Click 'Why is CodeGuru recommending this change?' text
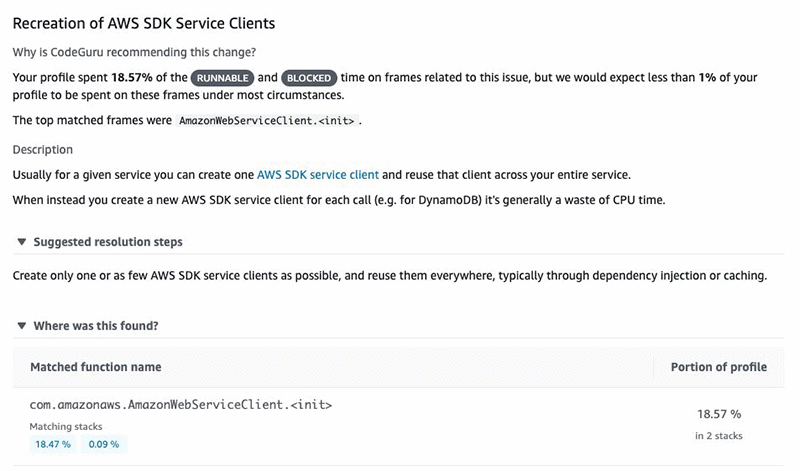The image size is (800, 471). [134, 53]
